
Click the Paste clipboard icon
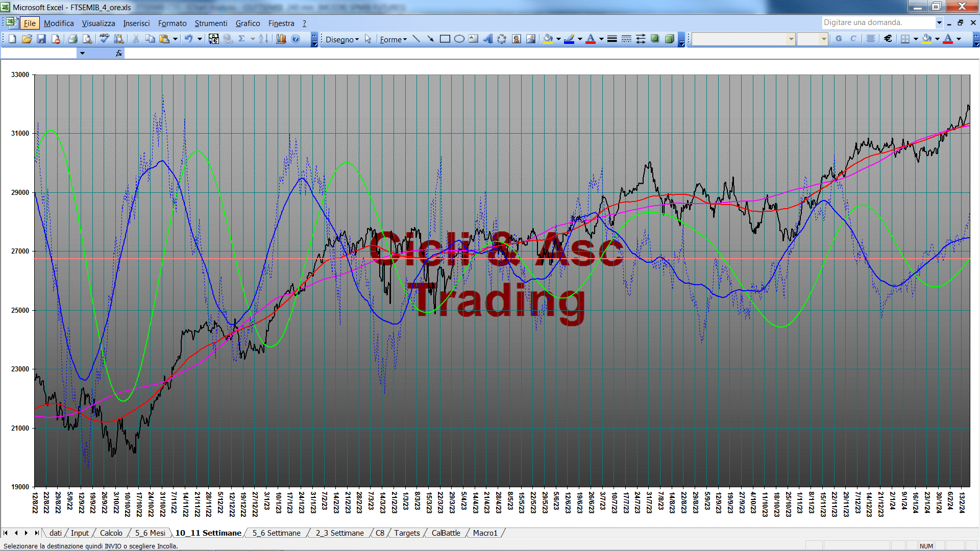point(164,39)
